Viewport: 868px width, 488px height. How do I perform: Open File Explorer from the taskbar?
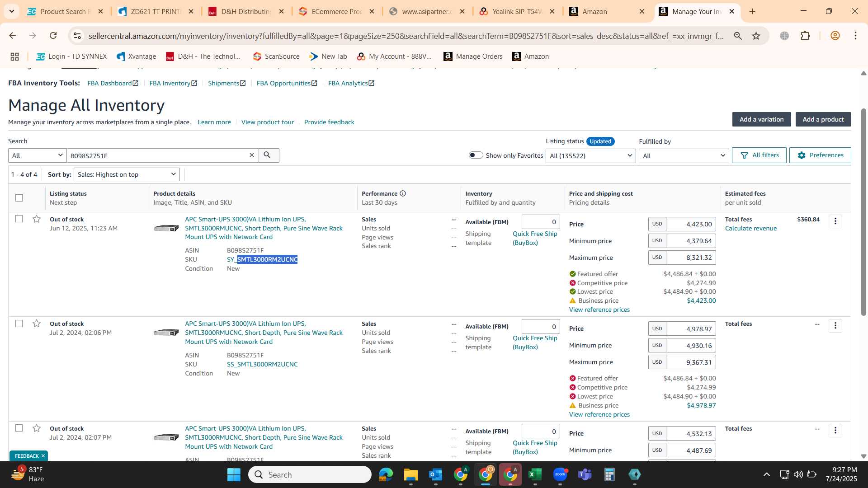click(410, 474)
